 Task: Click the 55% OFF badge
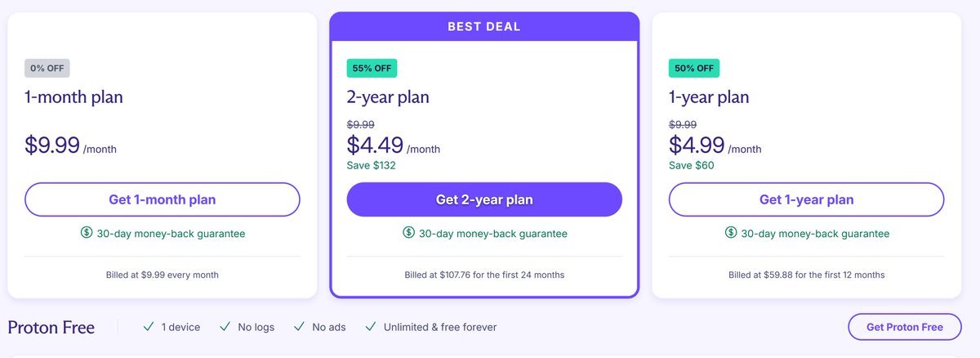[372, 69]
